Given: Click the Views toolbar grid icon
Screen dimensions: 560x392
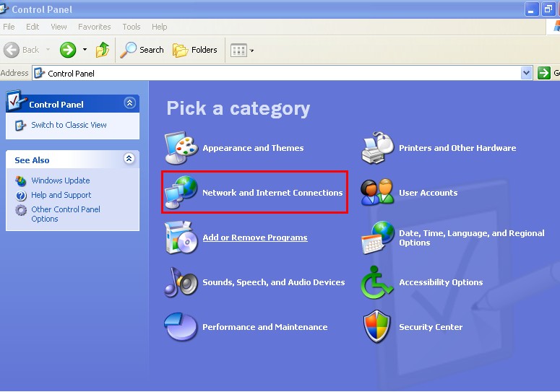Looking at the screenshot, I should (238, 51).
